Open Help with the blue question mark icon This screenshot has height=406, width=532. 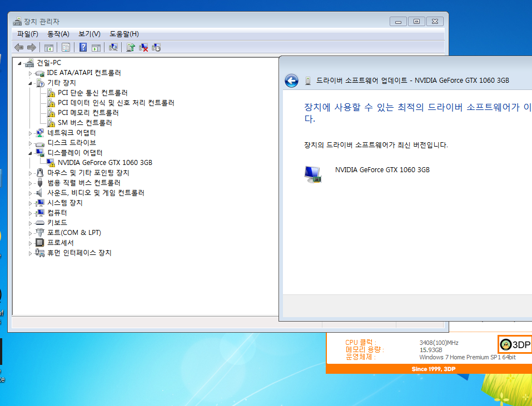point(83,47)
